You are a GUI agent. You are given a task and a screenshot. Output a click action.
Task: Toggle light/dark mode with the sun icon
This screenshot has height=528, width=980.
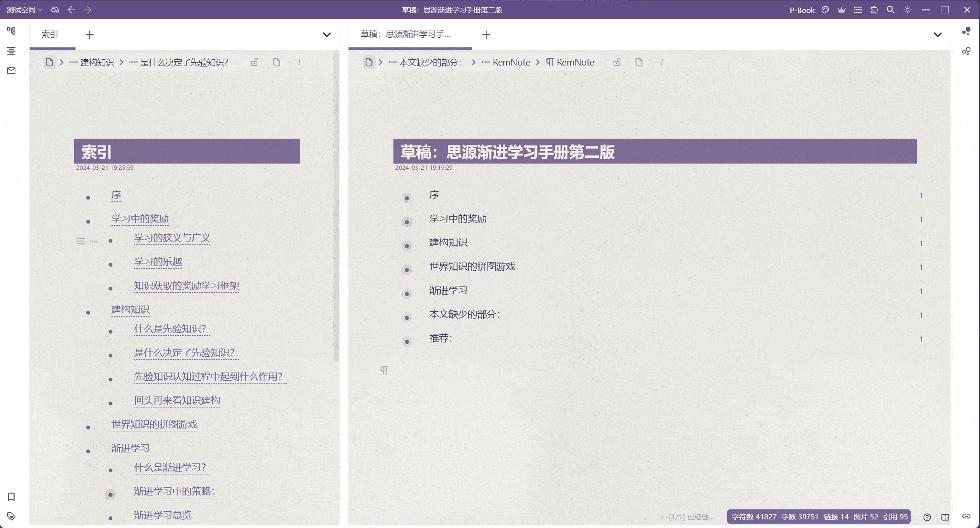(x=907, y=10)
